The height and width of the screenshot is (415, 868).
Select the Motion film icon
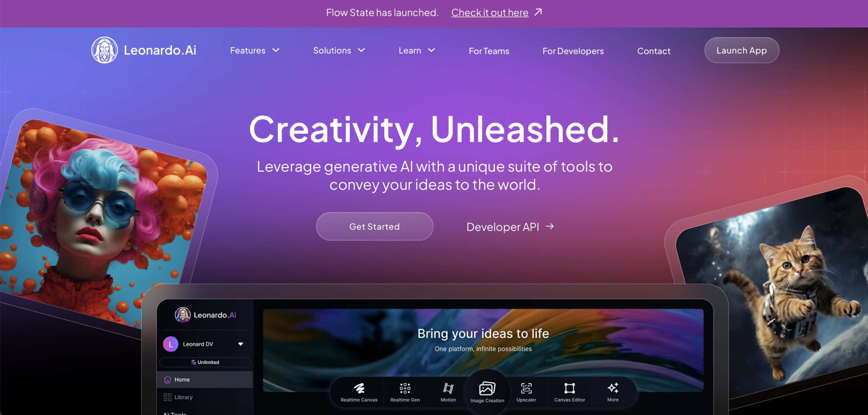(448, 388)
